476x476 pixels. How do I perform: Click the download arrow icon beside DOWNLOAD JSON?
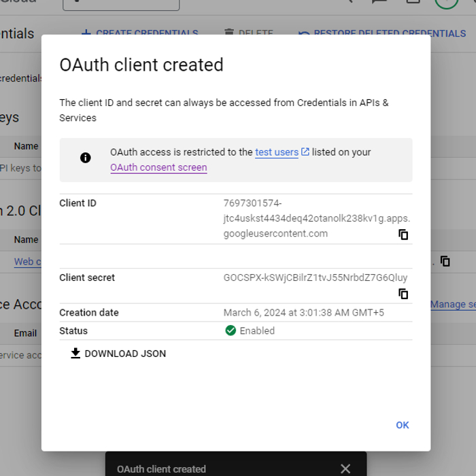[75, 354]
